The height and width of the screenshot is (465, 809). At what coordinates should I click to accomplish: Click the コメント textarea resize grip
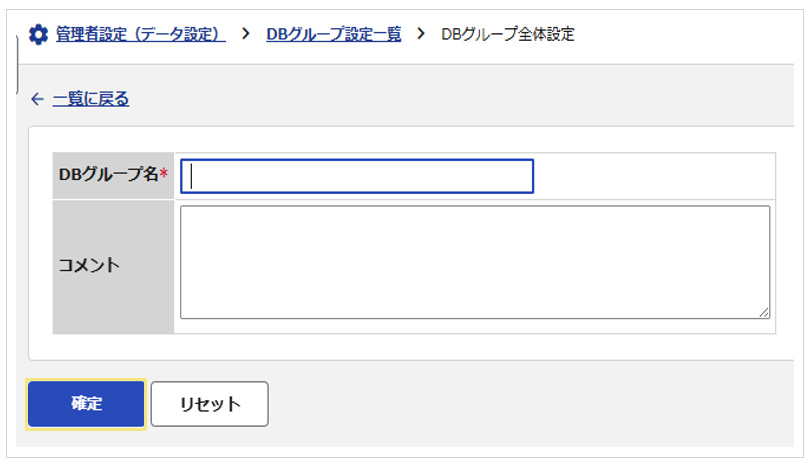point(764,313)
